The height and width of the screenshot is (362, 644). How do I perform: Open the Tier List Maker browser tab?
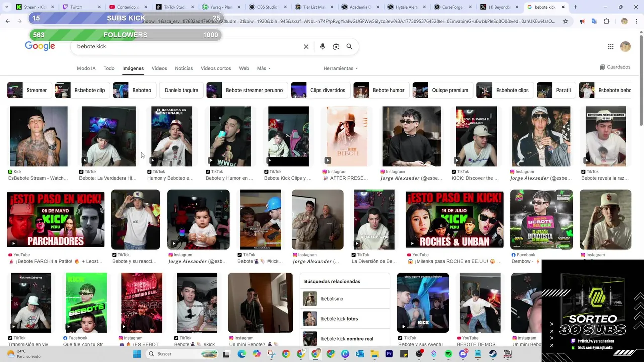313,7
